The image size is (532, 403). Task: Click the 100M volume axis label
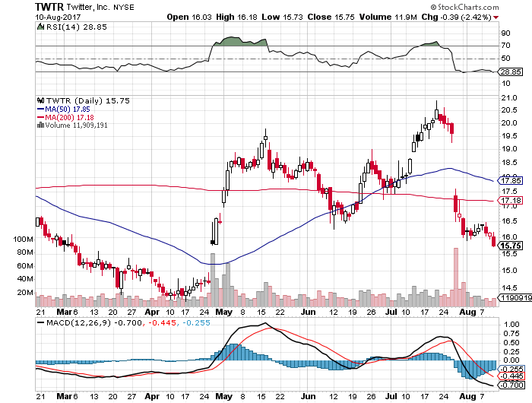[23, 240]
